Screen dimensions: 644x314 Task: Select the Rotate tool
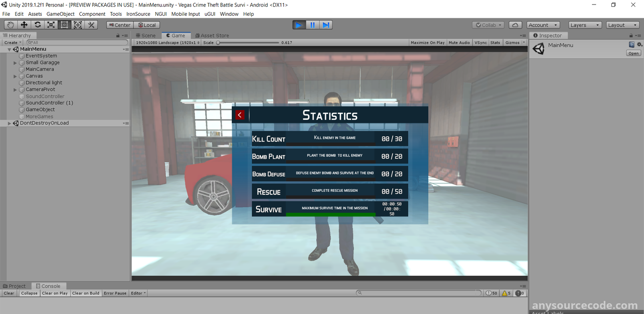click(x=37, y=25)
